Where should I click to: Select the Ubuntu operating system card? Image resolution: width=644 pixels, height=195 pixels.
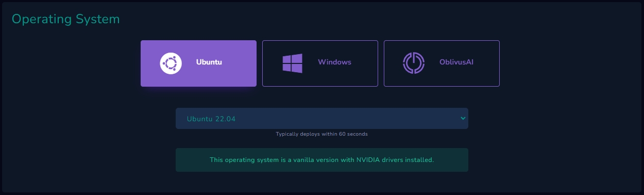pyautogui.click(x=198, y=63)
